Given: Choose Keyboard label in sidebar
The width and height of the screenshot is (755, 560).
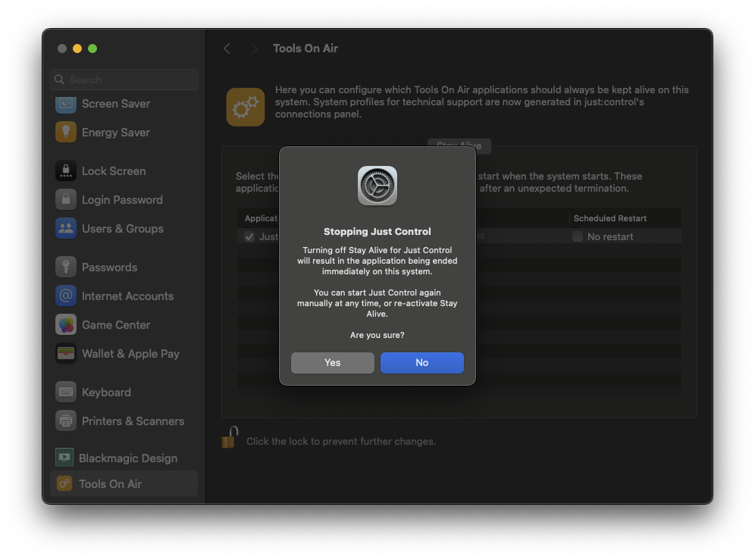Looking at the screenshot, I should (106, 393).
